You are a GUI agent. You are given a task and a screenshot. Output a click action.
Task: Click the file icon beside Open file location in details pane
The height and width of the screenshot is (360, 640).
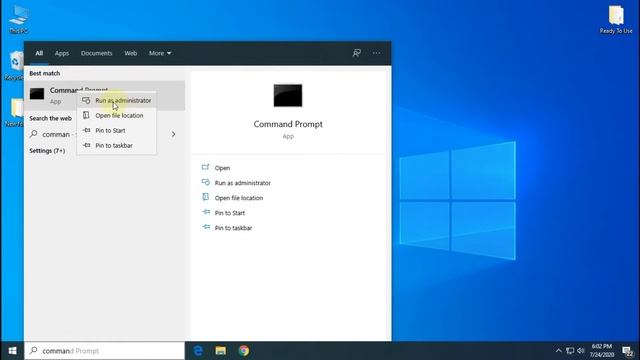click(x=206, y=198)
